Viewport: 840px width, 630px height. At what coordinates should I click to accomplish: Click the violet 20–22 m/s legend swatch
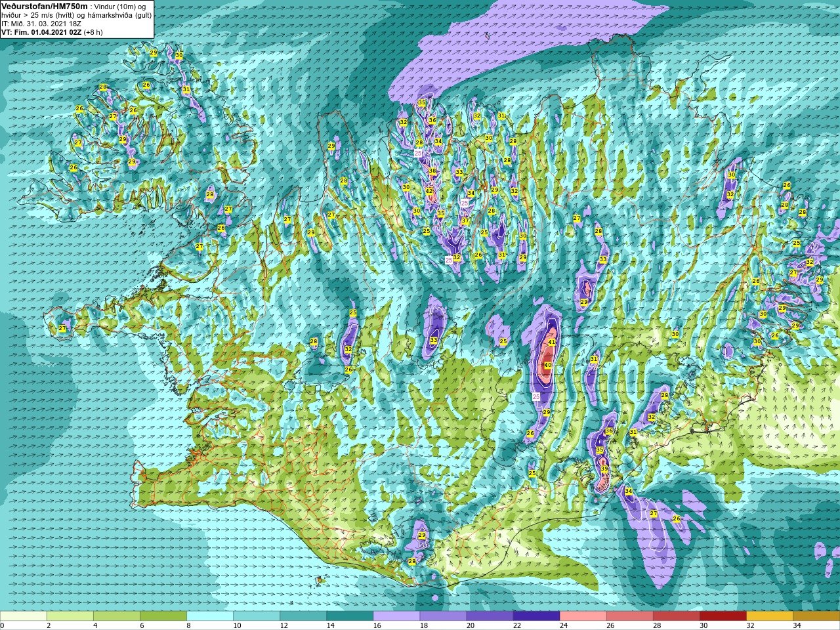point(490,616)
